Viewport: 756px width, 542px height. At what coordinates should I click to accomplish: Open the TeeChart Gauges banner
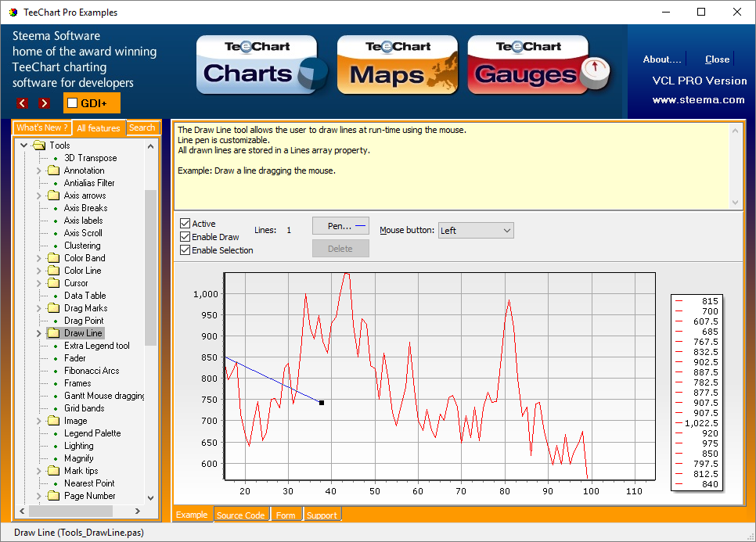538,65
